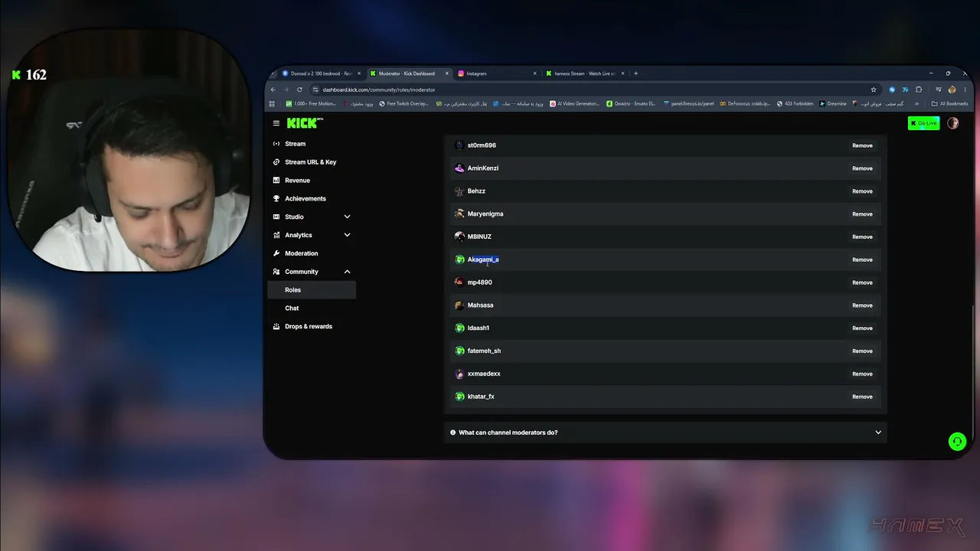Click the Community people icon
980x551 pixels.
[276, 272]
